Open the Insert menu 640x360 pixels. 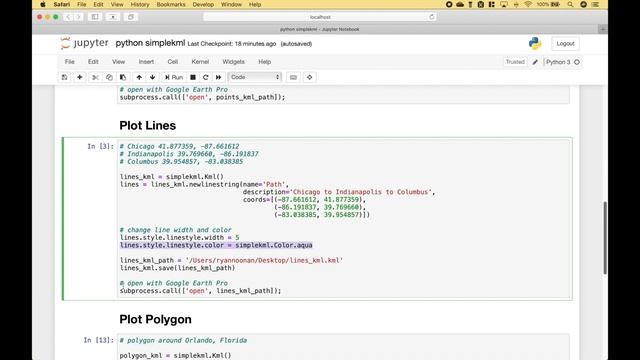click(146, 62)
